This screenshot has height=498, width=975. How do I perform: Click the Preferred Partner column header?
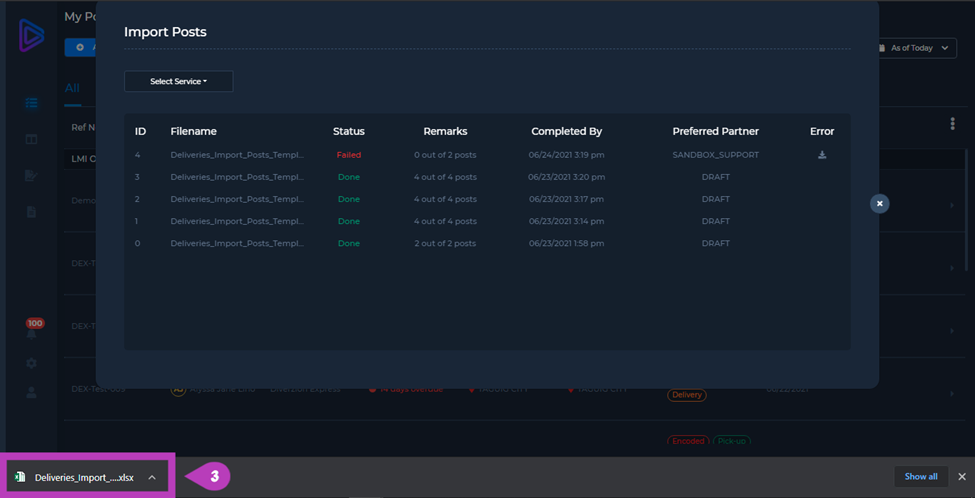pyautogui.click(x=716, y=131)
